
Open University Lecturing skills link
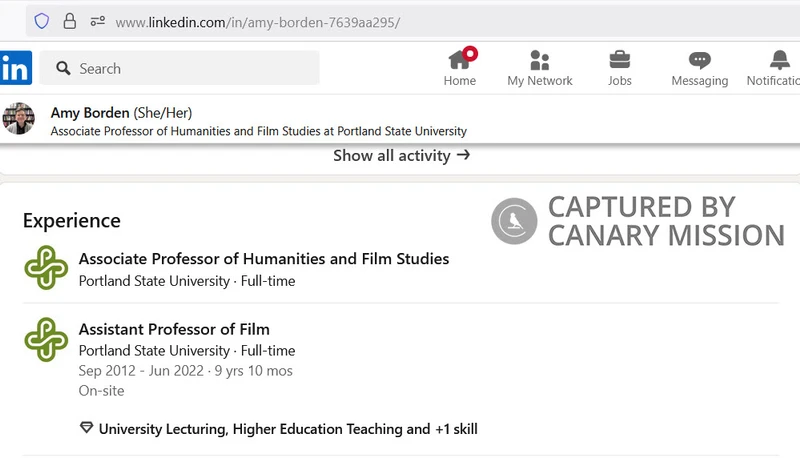[288, 429]
